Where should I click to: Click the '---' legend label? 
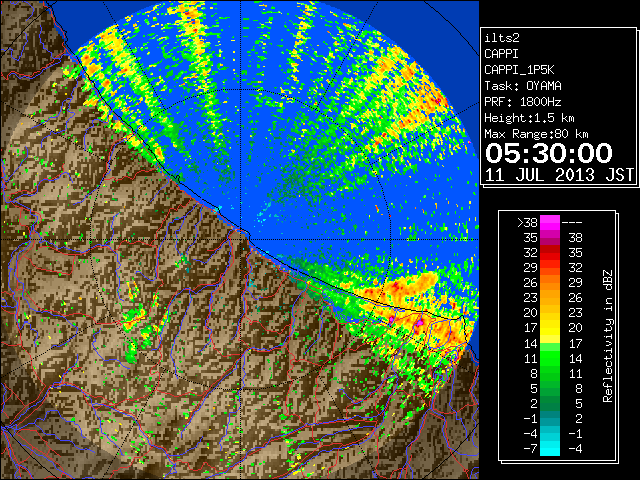[572, 222]
